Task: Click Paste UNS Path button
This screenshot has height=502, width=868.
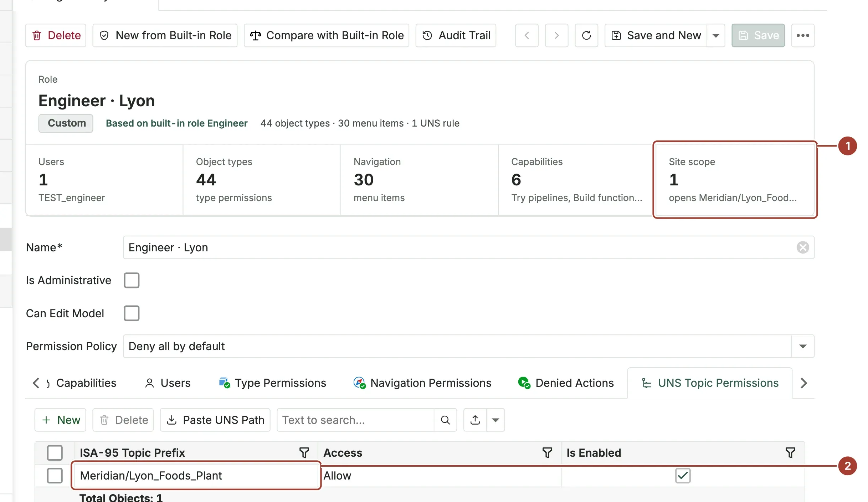Action: (x=215, y=420)
